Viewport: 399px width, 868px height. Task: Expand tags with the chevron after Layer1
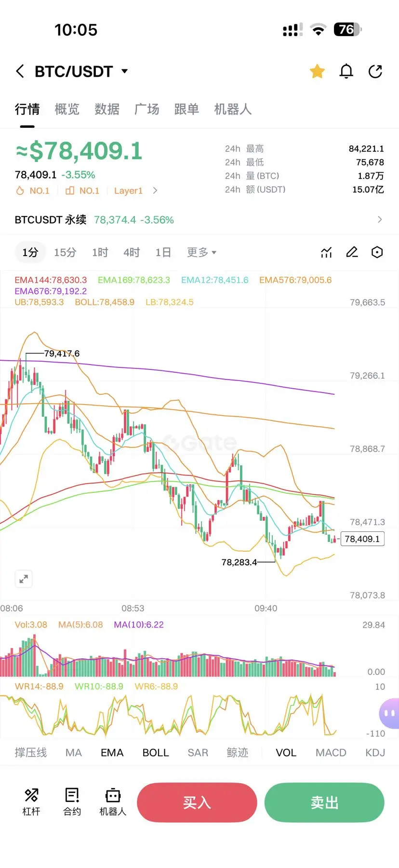(x=155, y=190)
